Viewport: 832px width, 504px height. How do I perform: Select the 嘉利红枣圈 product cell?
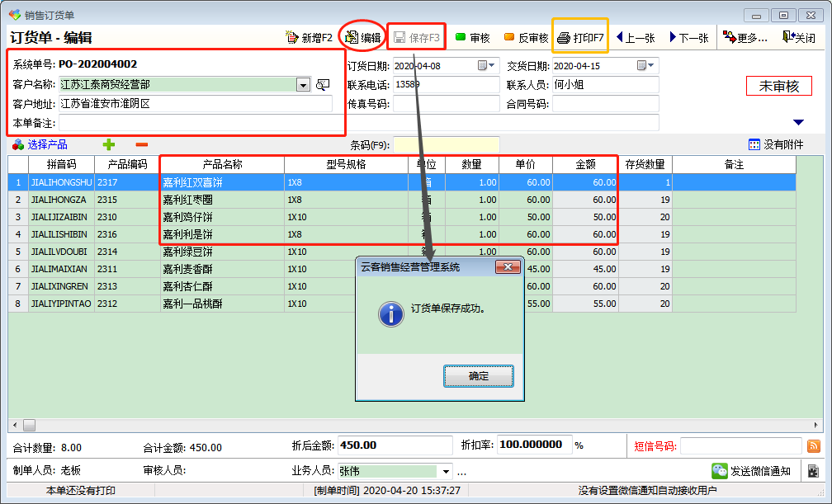pos(222,200)
